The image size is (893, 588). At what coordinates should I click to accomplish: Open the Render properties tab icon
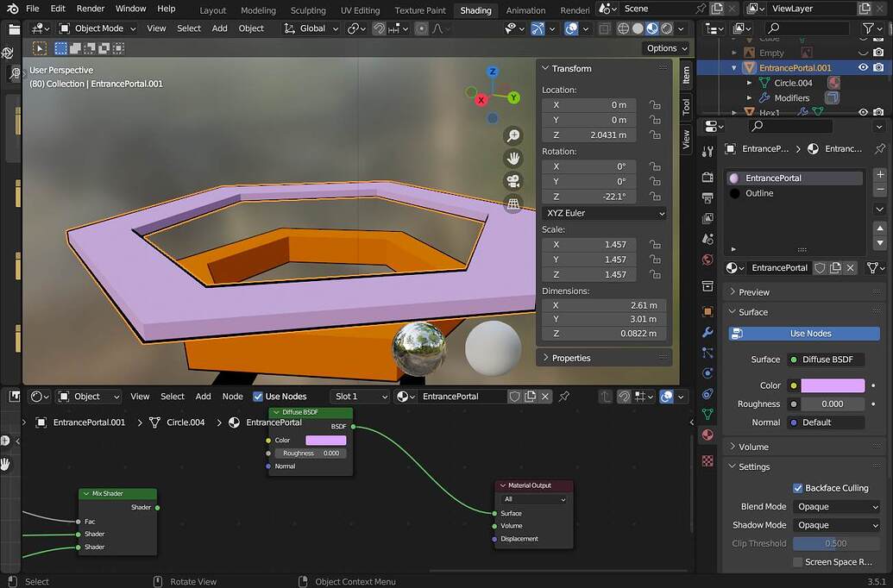tap(707, 177)
